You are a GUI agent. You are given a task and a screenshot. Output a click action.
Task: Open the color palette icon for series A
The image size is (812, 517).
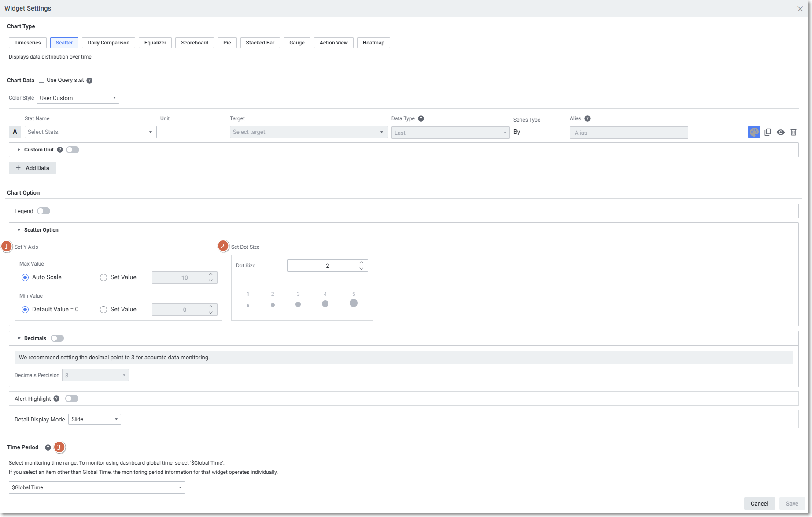pyautogui.click(x=754, y=132)
